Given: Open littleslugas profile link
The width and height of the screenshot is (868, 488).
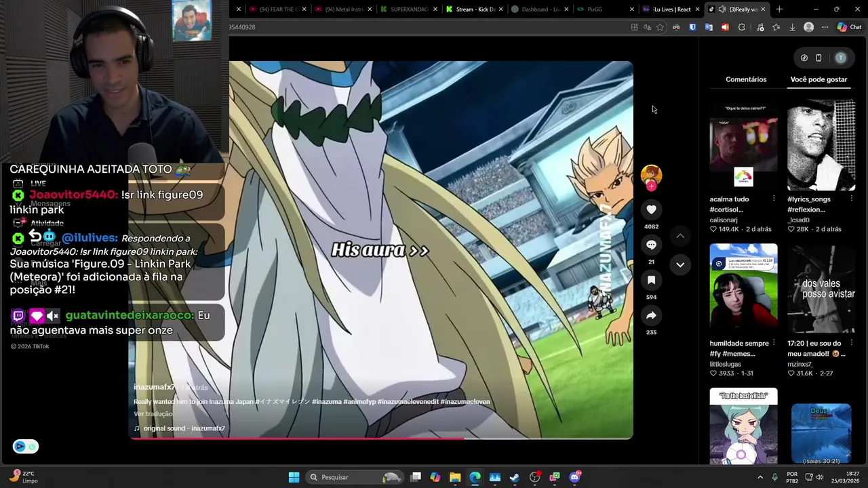Looking at the screenshot, I should pos(726,364).
